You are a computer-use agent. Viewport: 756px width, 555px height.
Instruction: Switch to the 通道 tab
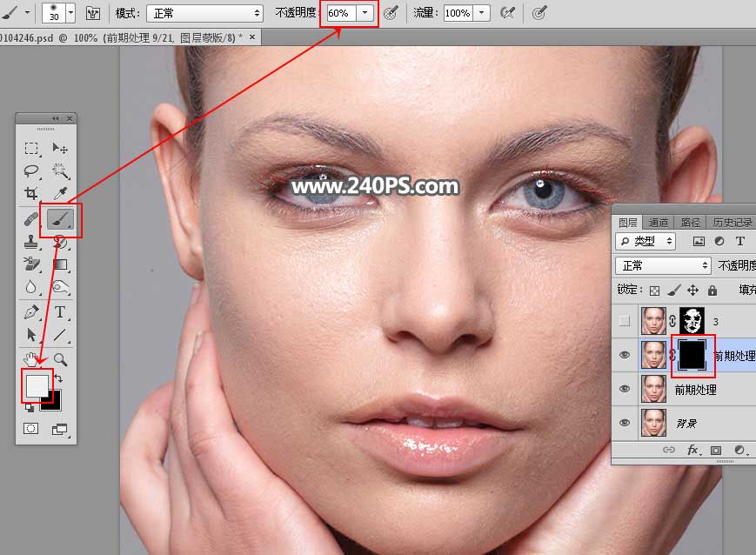tap(659, 222)
